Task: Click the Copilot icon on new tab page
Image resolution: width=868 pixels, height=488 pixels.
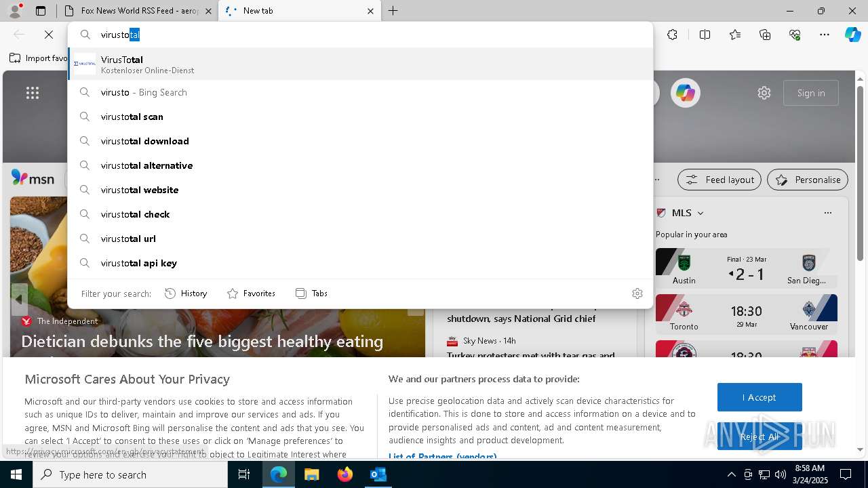Action: click(x=685, y=93)
